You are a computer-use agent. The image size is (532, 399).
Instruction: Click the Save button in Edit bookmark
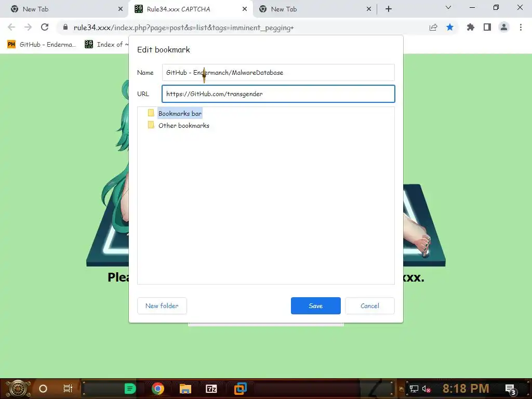click(315, 305)
